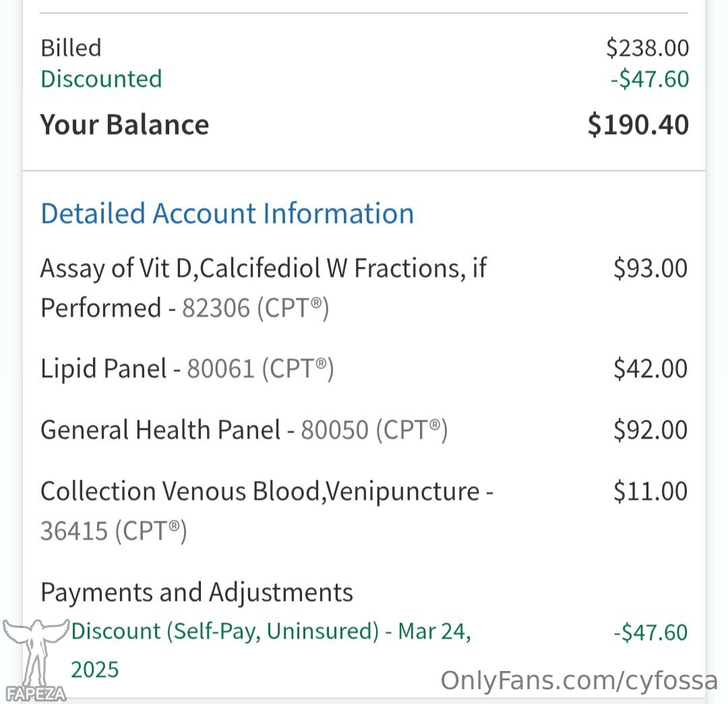The image size is (728, 704).
Task: Select the Billed row label
Action: click(x=71, y=48)
